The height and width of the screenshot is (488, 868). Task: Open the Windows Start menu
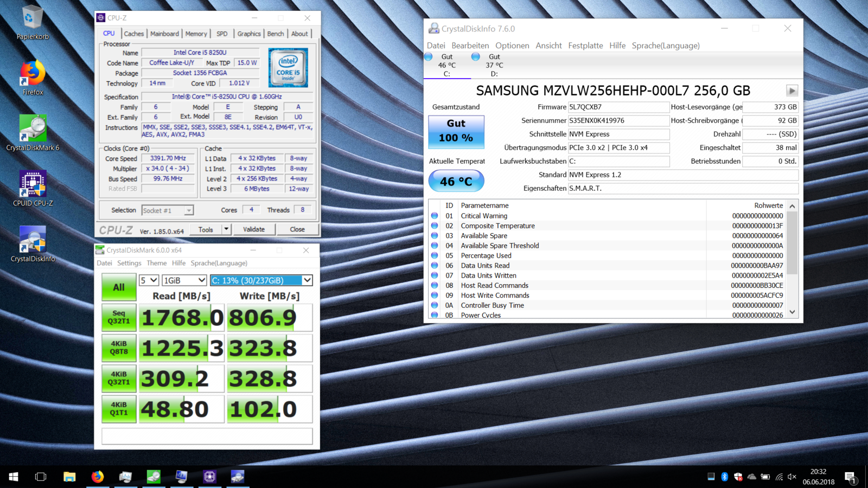[x=14, y=477]
